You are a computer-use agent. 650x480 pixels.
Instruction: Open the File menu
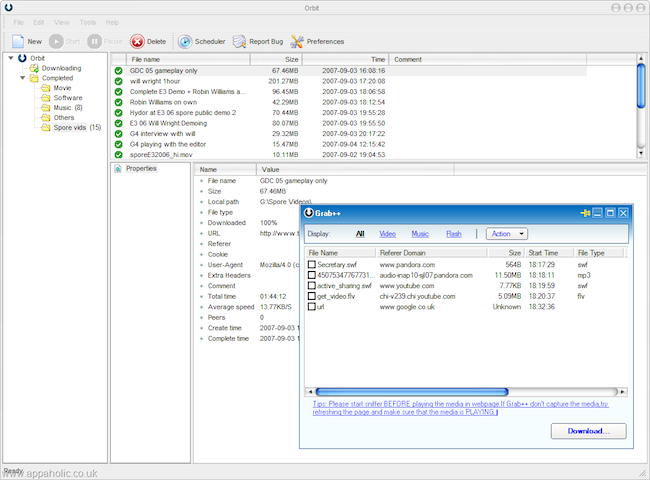coord(19,22)
